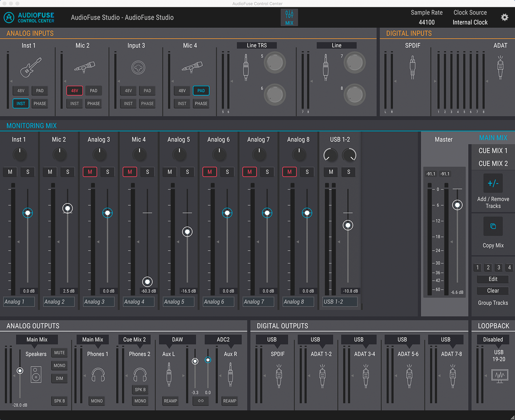Click the ADAT 1-2 output connector icon
The image size is (515, 420).
(x=322, y=376)
